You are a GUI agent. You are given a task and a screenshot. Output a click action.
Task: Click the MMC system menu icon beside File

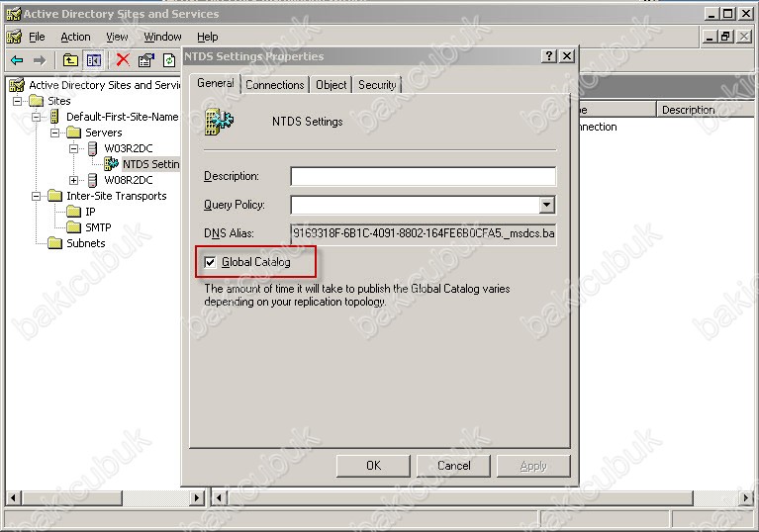15,37
